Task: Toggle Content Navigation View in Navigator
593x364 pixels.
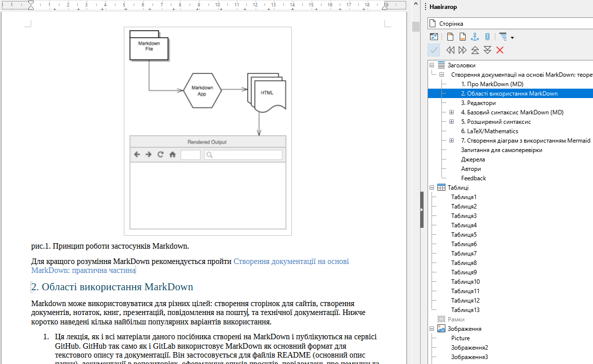Action: pos(434,37)
